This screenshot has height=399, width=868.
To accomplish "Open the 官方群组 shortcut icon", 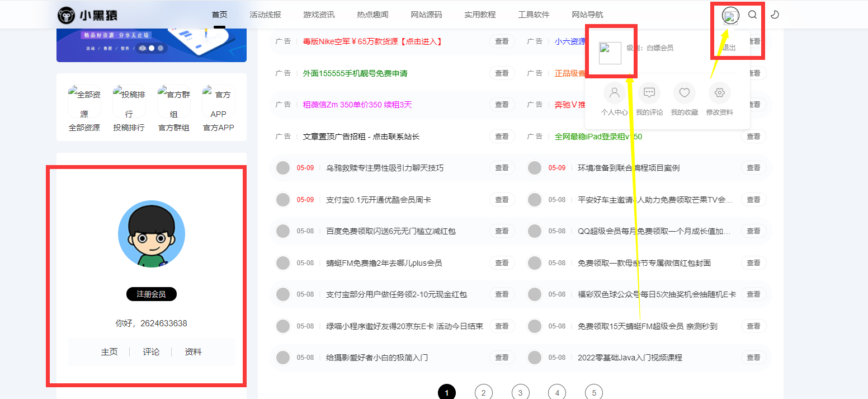I will [x=174, y=101].
